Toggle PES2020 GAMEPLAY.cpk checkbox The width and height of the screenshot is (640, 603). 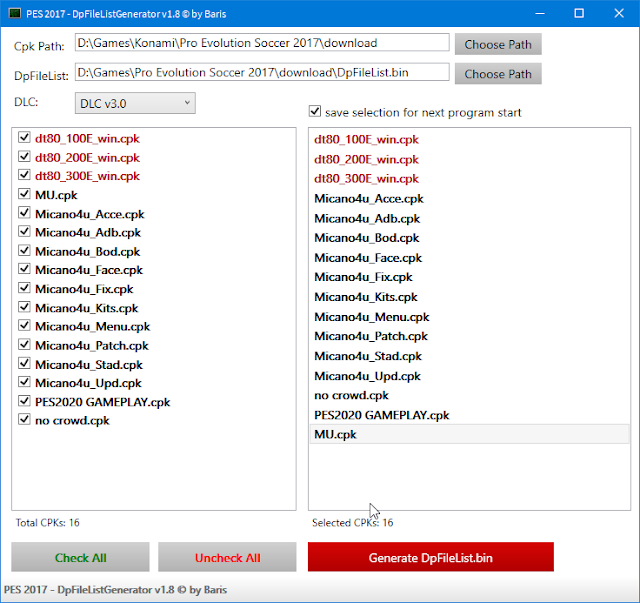24,401
